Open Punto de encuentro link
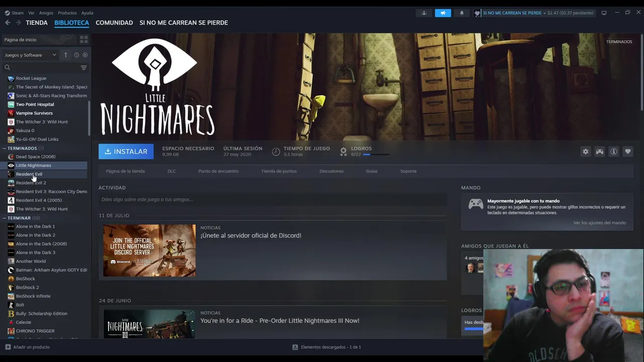The width and height of the screenshot is (644, 362). click(x=218, y=171)
